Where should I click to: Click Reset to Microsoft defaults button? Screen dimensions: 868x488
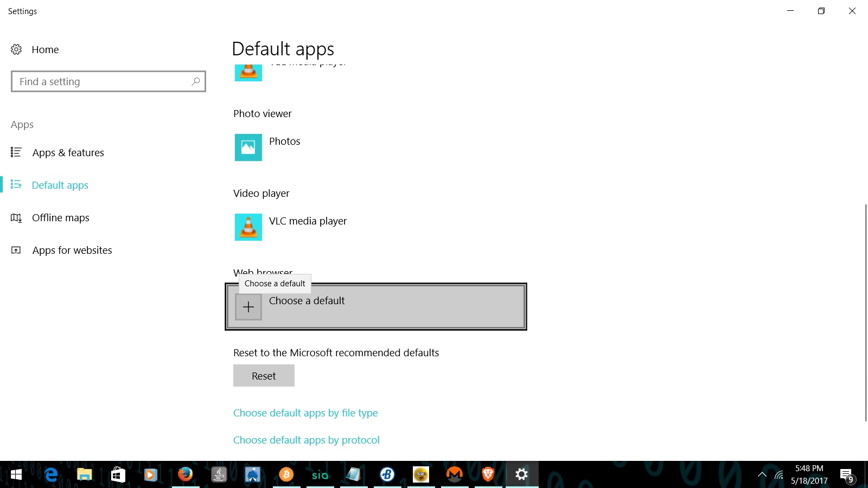click(264, 376)
